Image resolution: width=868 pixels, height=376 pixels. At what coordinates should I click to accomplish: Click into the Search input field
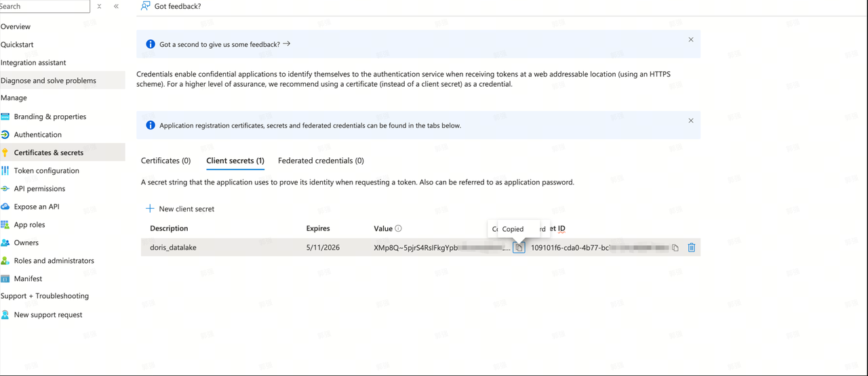[41, 6]
